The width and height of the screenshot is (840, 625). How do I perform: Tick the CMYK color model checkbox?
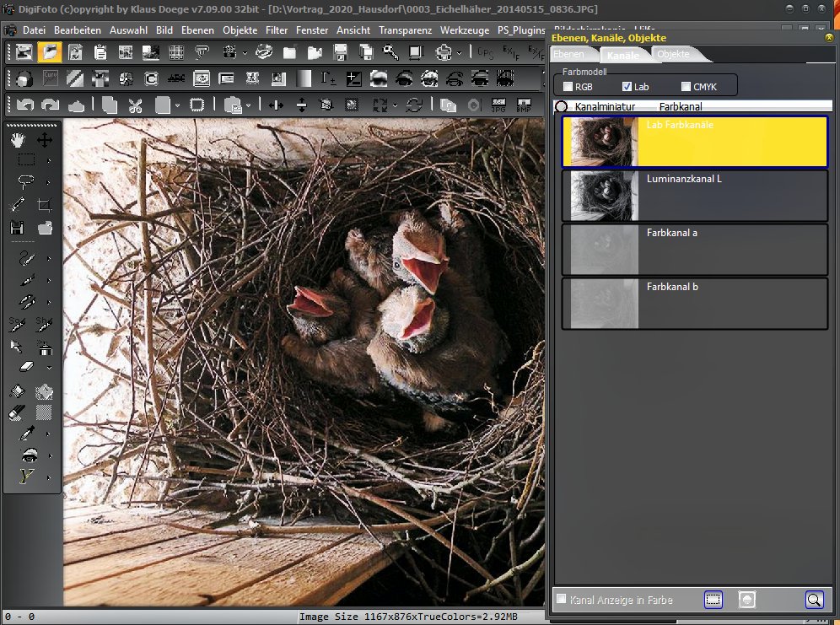(686, 87)
